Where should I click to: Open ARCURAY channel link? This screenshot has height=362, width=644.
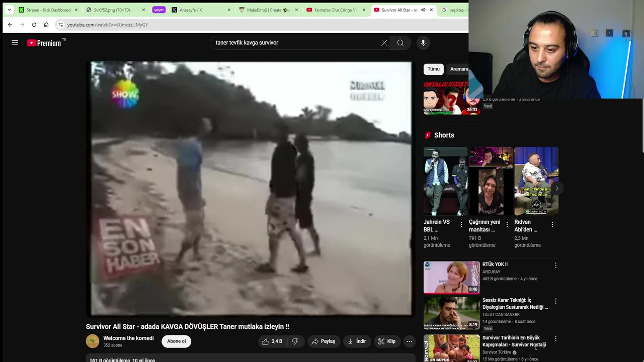click(492, 272)
